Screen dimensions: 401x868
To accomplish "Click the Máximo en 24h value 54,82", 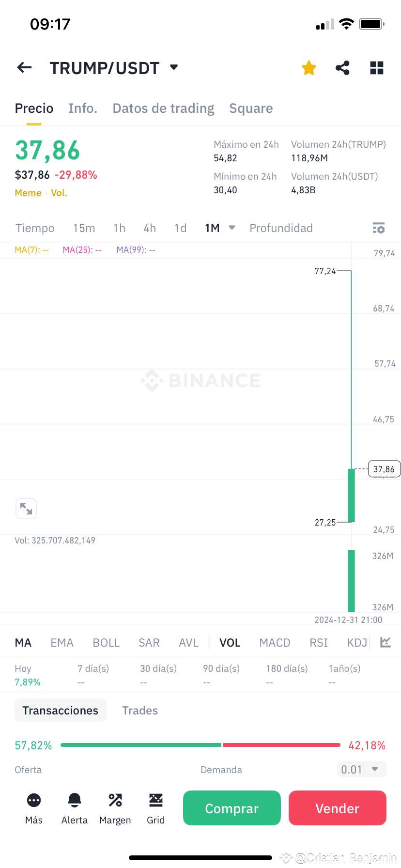I will click(x=226, y=158).
